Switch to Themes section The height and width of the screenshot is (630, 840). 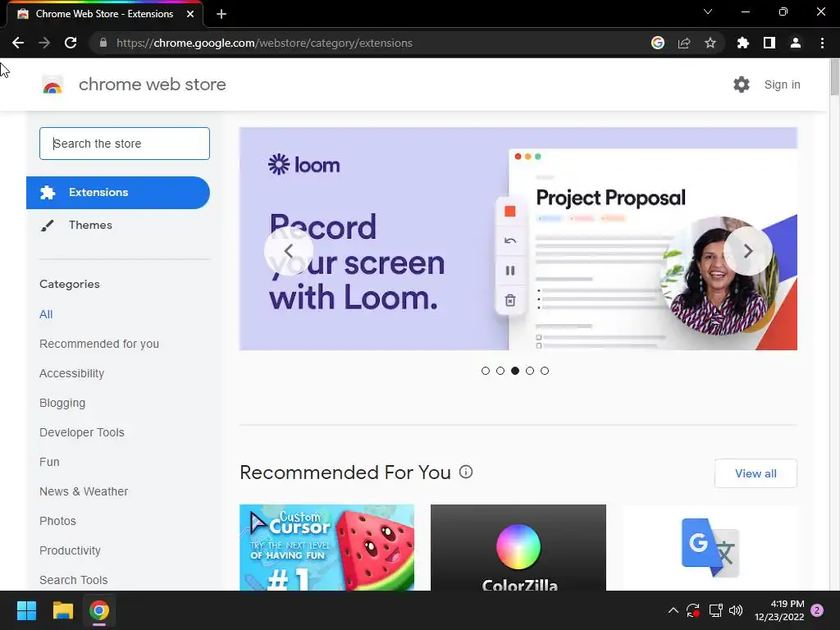90,225
